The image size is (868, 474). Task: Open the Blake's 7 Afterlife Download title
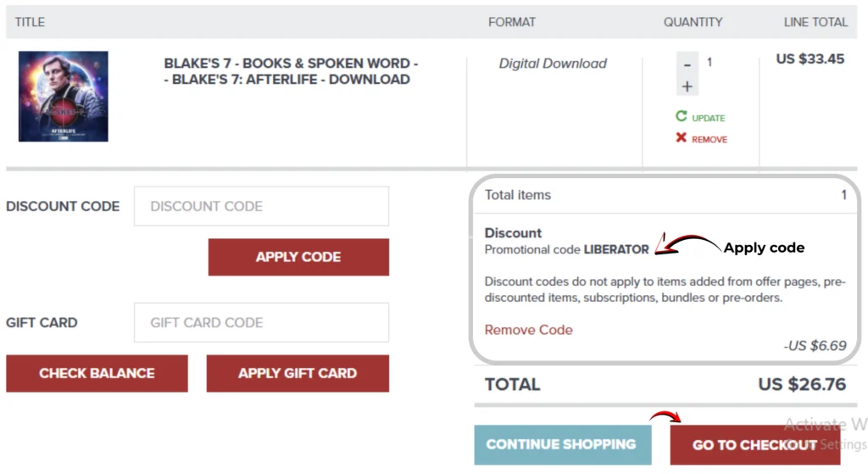click(x=292, y=71)
